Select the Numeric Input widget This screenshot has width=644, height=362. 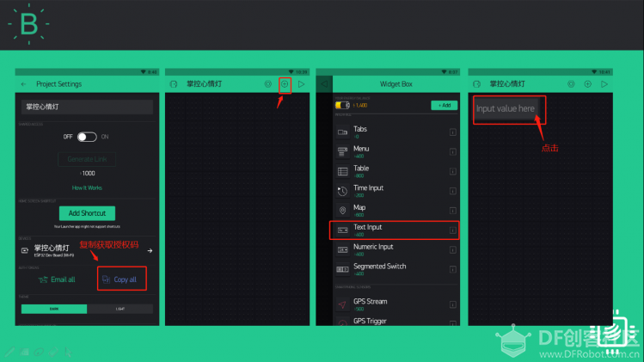pyautogui.click(x=396, y=250)
